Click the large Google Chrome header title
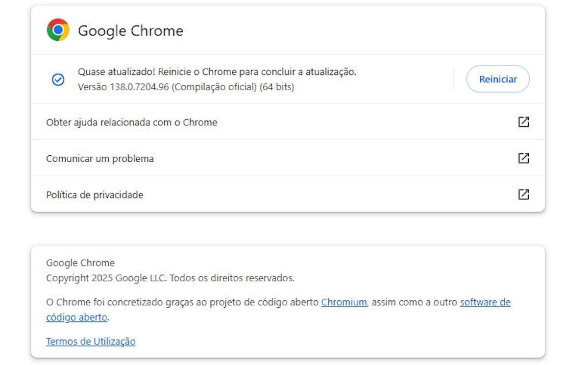The height and width of the screenshot is (365, 588). click(130, 31)
